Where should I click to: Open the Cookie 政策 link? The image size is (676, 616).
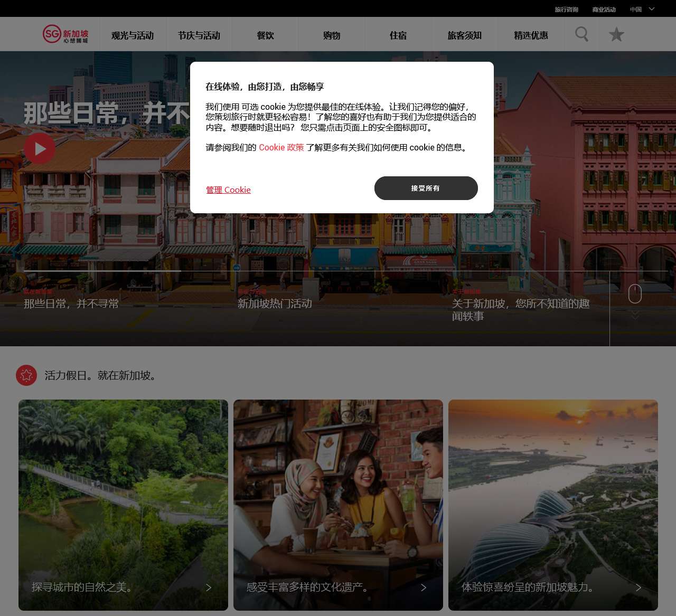(281, 147)
